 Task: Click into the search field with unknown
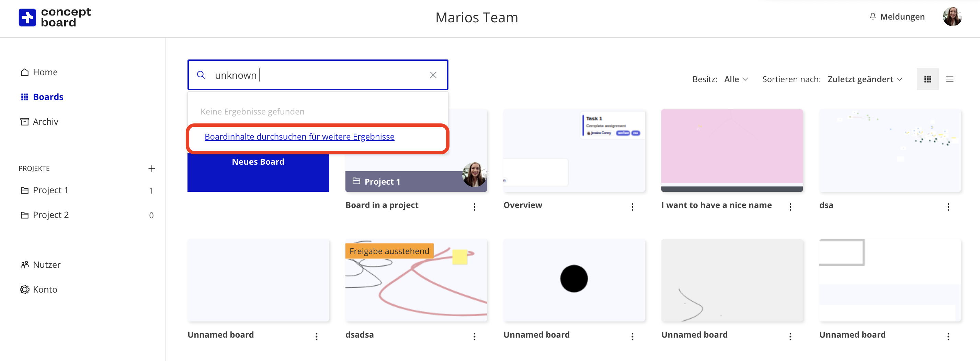(x=318, y=75)
